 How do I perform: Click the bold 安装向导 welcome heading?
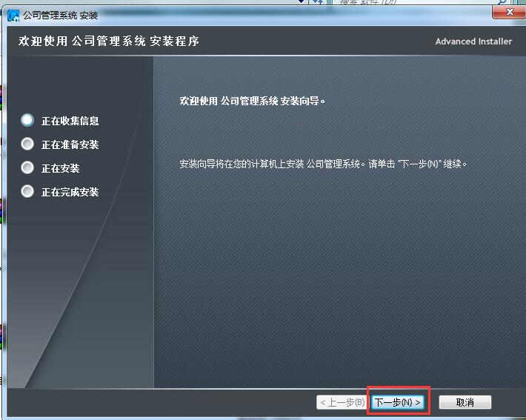click(x=253, y=100)
